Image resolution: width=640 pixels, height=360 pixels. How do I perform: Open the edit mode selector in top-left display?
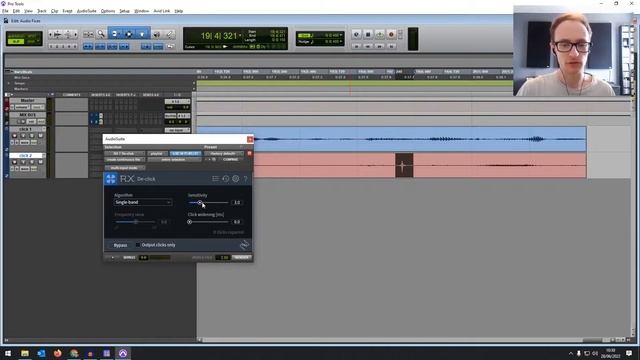click(x=24, y=39)
